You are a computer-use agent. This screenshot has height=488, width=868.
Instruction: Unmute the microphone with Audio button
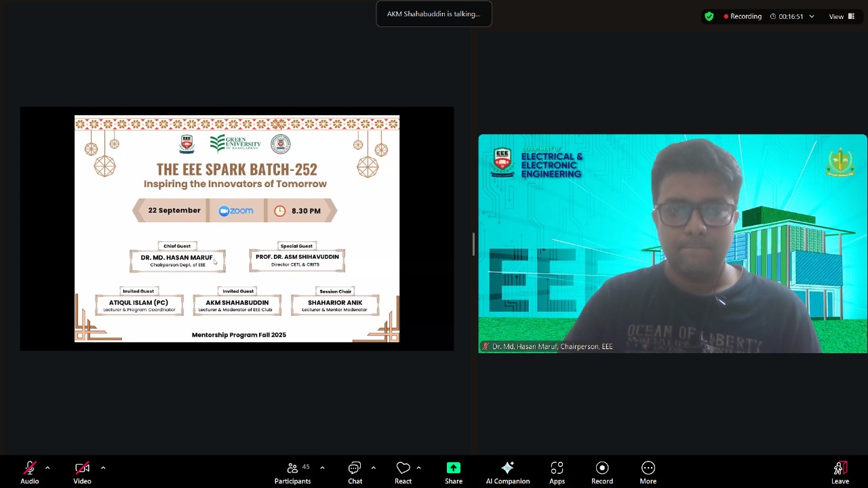point(29,472)
